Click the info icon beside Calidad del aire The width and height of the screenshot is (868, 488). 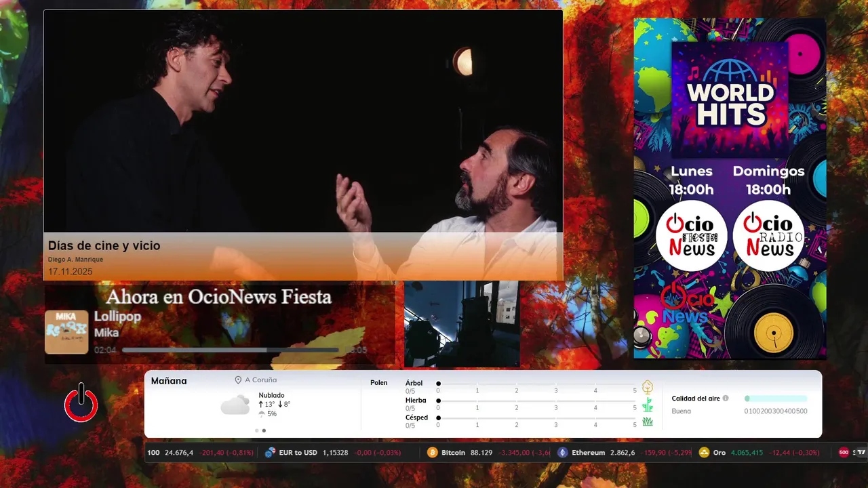[726, 399]
